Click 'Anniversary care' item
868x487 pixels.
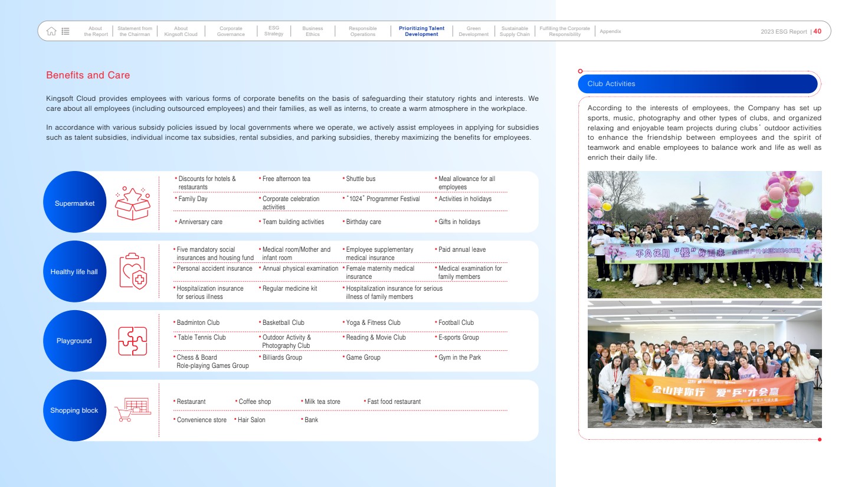[200, 222]
